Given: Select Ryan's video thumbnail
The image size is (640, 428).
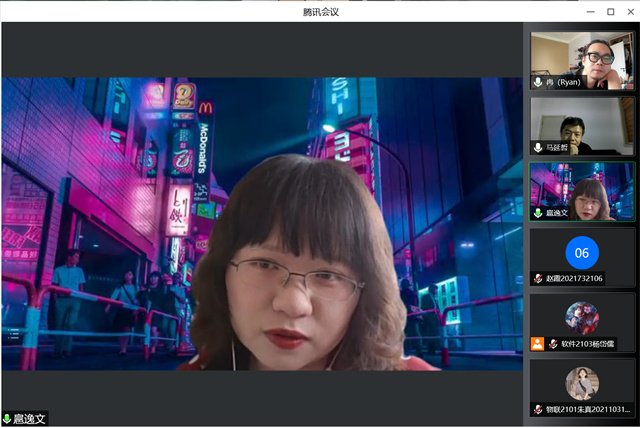Looking at the screenshot, I should [582, 60].
